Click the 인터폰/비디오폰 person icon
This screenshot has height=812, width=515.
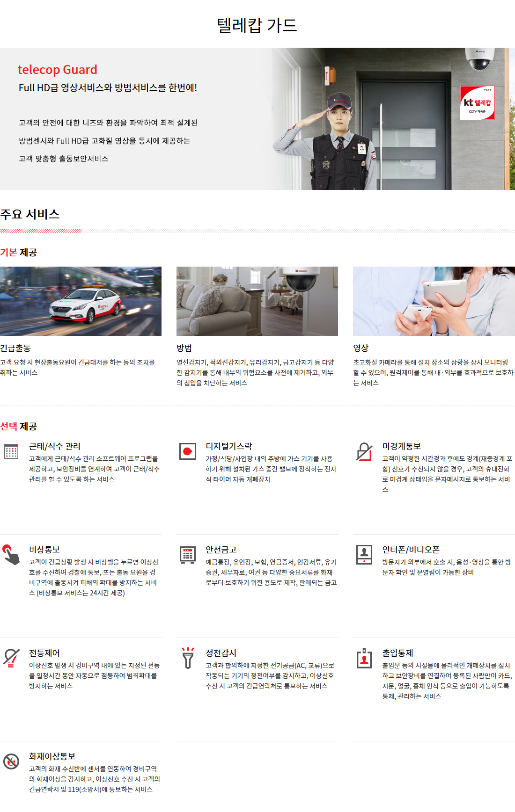point(364,555)
